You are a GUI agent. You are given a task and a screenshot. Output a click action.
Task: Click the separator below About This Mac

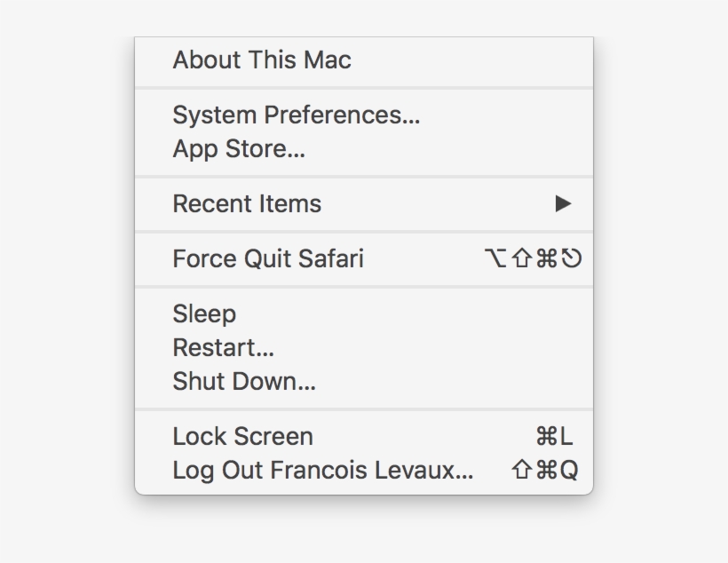click(x=364, y=86)
